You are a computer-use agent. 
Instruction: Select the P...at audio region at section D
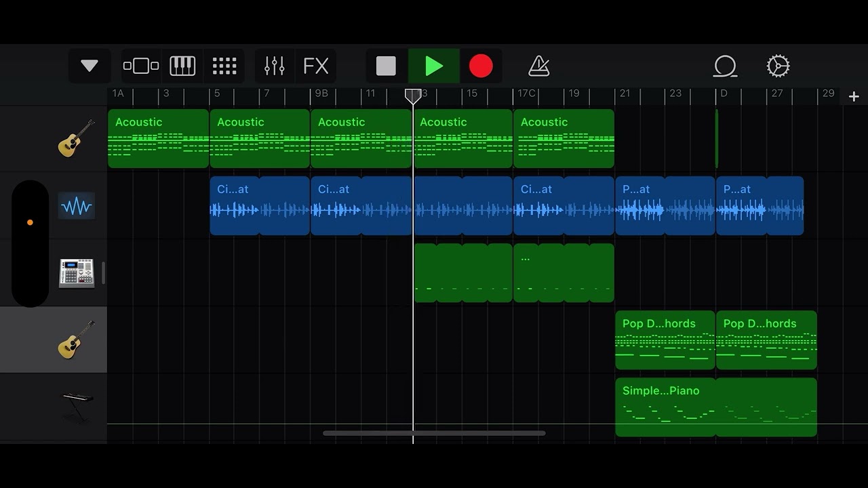[x=759, y=206]
